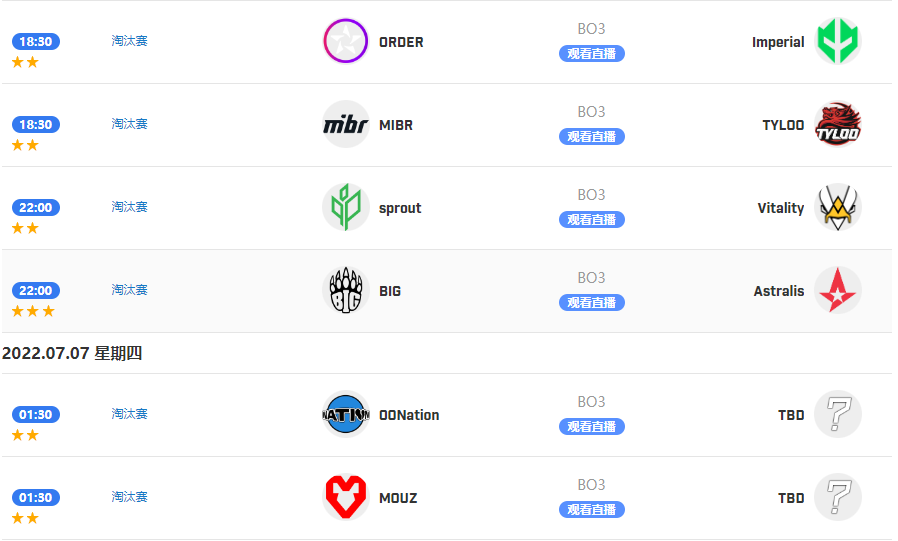Select the BIG paw logo
Screen dimensions: 898x541
point(345,290)
